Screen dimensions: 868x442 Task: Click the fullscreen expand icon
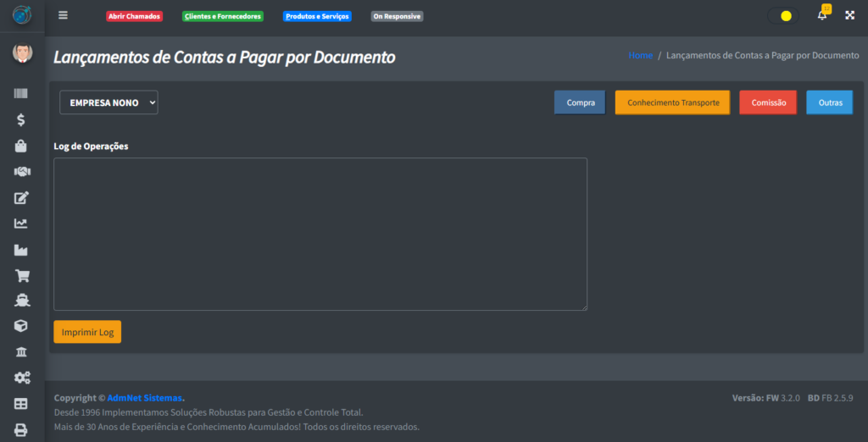[849, 16]
